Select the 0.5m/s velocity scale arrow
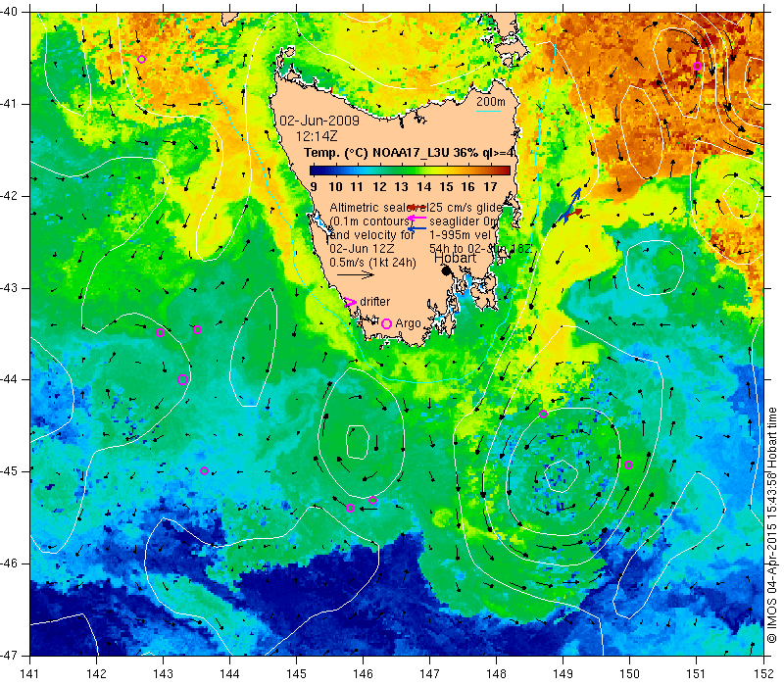The height and width of the screenshot is (686, 784). (355, 274)
